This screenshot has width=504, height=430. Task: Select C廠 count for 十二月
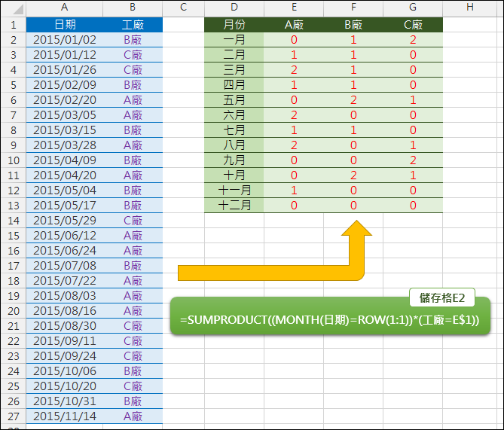(x=413, y=206)
